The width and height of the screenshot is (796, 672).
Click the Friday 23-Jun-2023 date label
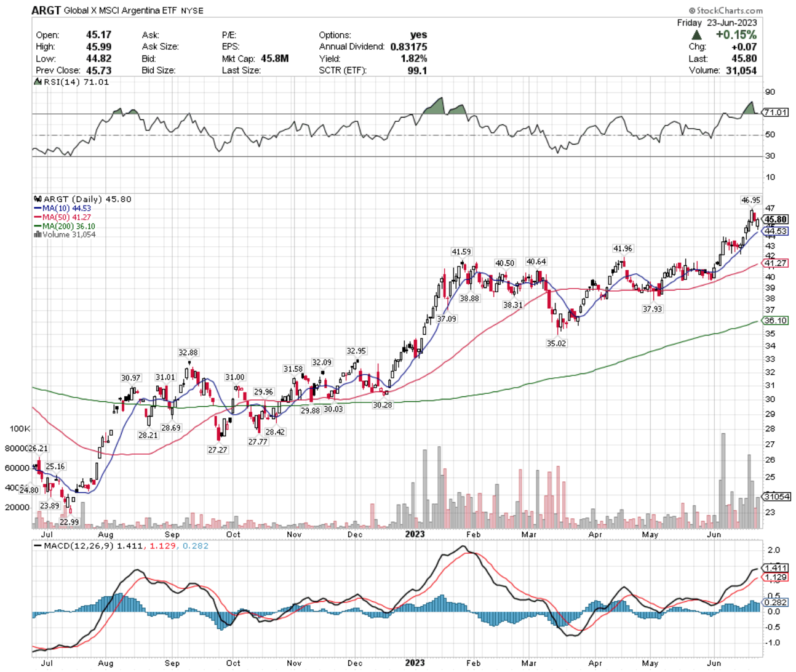point(717,23)
